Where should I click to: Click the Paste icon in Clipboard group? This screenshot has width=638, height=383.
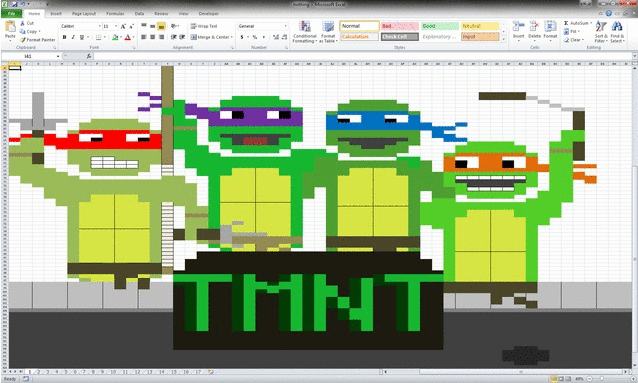[x=10, y=28]
